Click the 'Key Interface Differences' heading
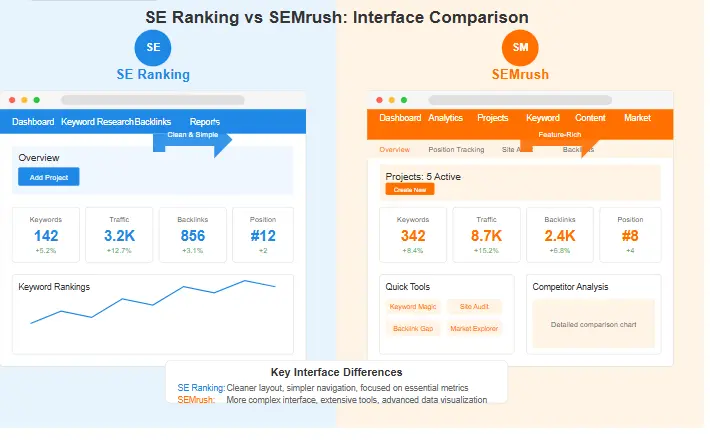The width and height of the screenshot is (710, 440). pyautogui.click(x=336, y=372)
